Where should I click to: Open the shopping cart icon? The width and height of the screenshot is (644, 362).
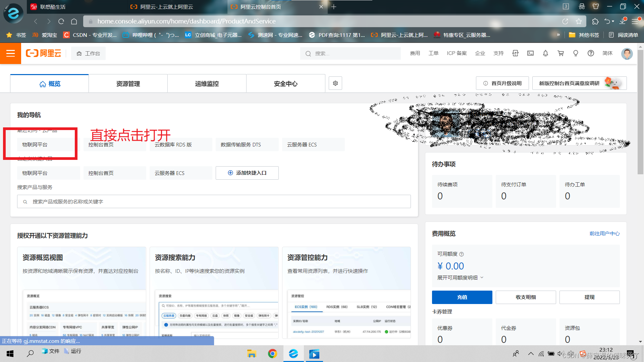coord(560,53)
